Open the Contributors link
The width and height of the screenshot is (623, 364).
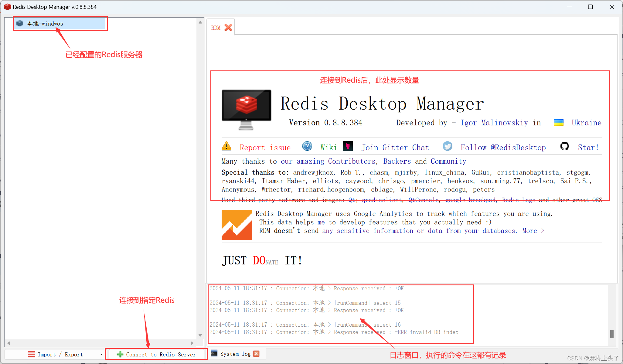[x=352, y=161]
